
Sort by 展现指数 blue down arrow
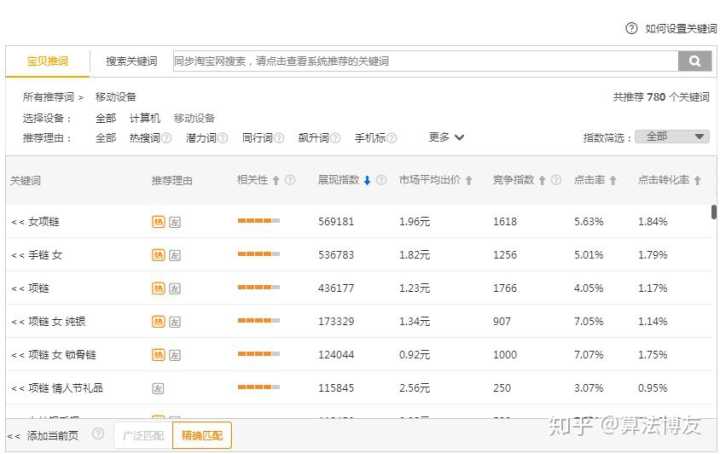pos(367,181)
